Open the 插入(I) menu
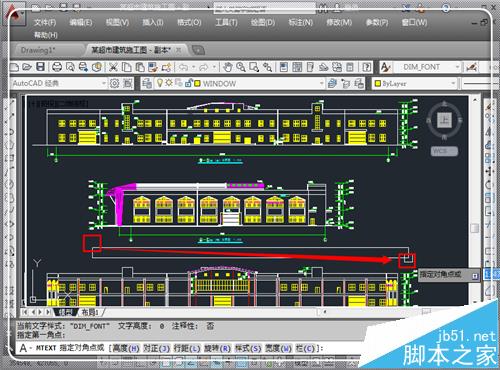500x370 pixels. 153,23
